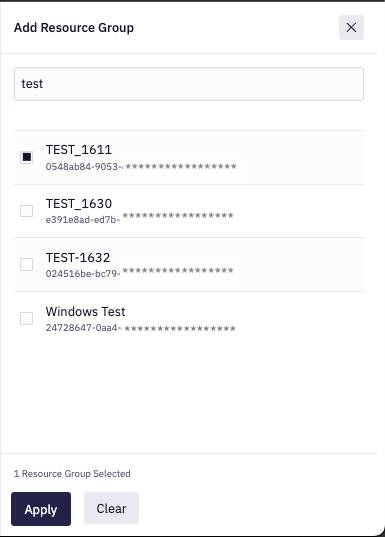
Task: Close the Add Resource Group dialog
Action: point(351,27)
